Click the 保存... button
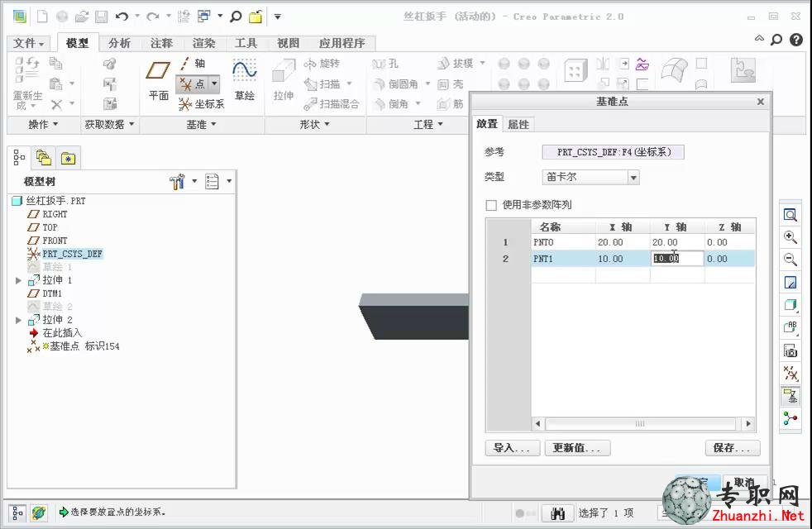This screenshot has width=812, height=529. (733, 448)
